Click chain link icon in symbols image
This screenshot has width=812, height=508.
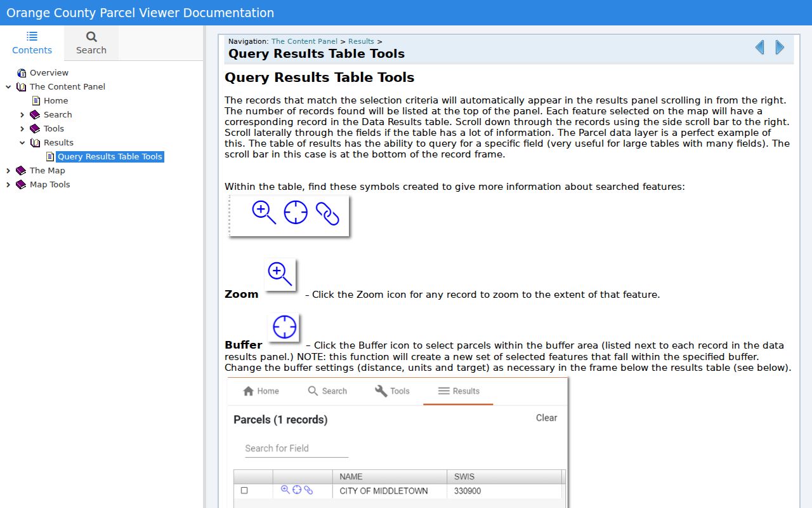tap(327, 214)
